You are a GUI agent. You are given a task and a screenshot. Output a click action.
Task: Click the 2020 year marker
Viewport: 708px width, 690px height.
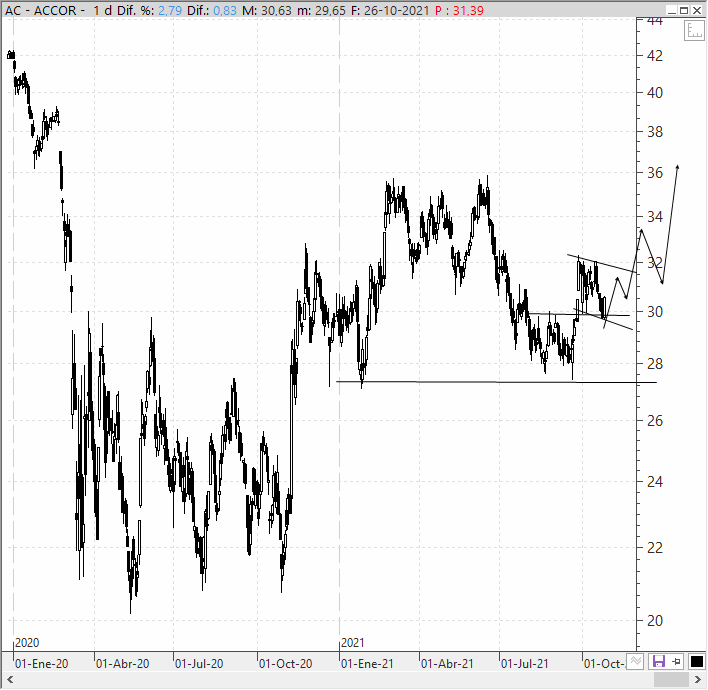pyautogui.click(x=27, y=643)
